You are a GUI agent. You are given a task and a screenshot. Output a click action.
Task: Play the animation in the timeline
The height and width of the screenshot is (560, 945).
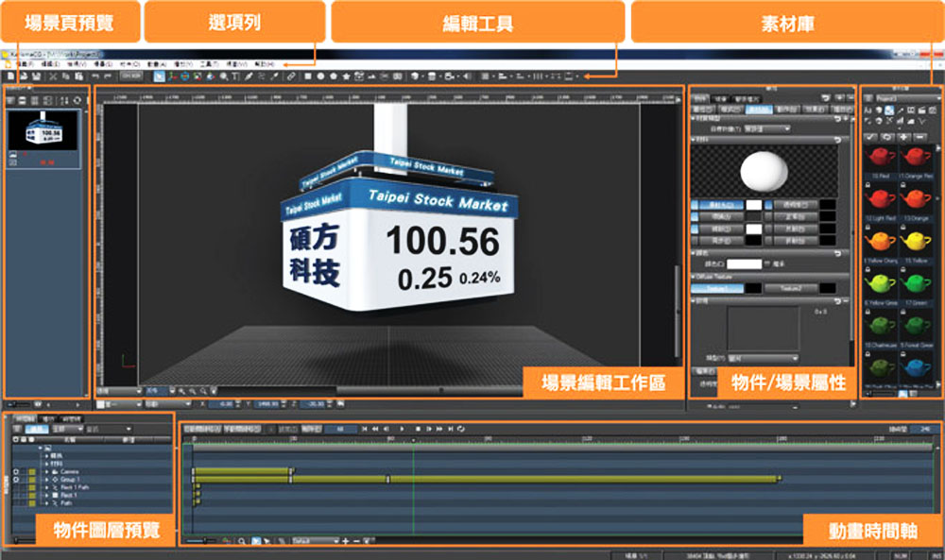[x=402, y=429]
